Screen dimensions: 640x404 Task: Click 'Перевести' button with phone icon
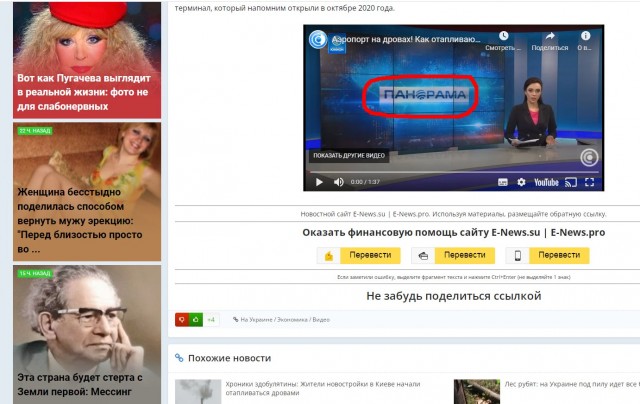pyautogui.click(x=547, y=255)
